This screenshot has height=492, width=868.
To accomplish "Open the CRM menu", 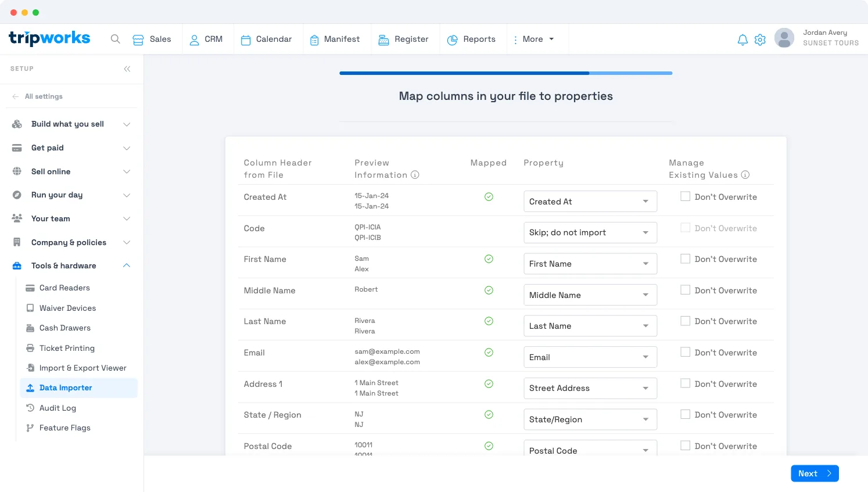I will [206, 39].
